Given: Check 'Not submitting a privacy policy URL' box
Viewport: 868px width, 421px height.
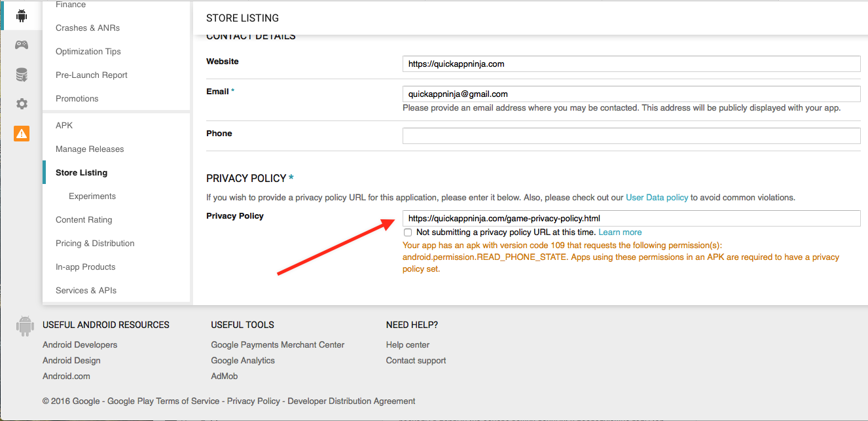Looking at the screenshot, I should [408, 232].
